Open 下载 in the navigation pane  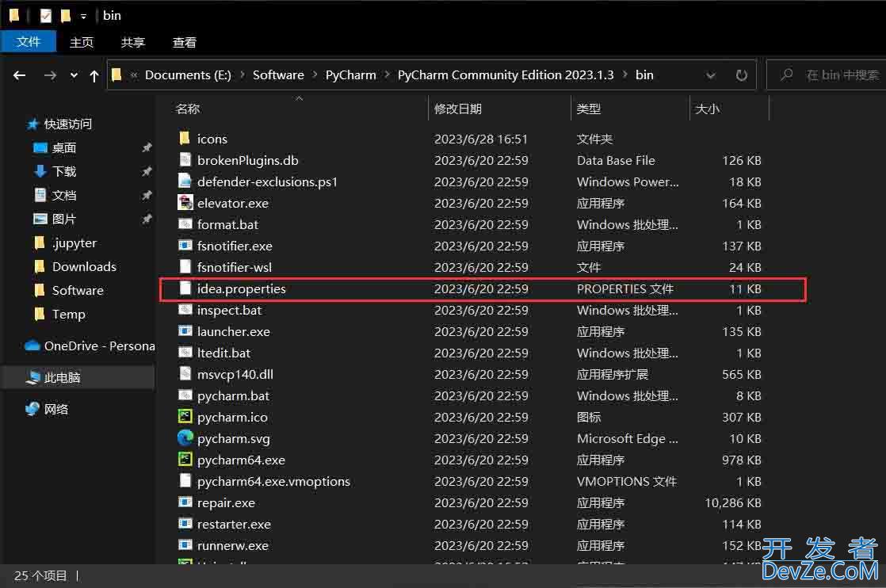click(64, 171)
